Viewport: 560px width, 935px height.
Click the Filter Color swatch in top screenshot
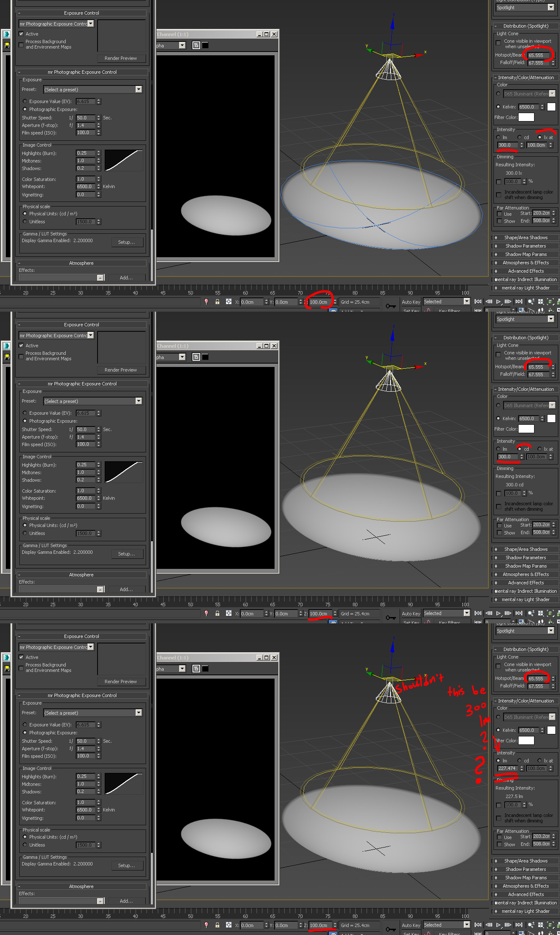tap(526, 117)
